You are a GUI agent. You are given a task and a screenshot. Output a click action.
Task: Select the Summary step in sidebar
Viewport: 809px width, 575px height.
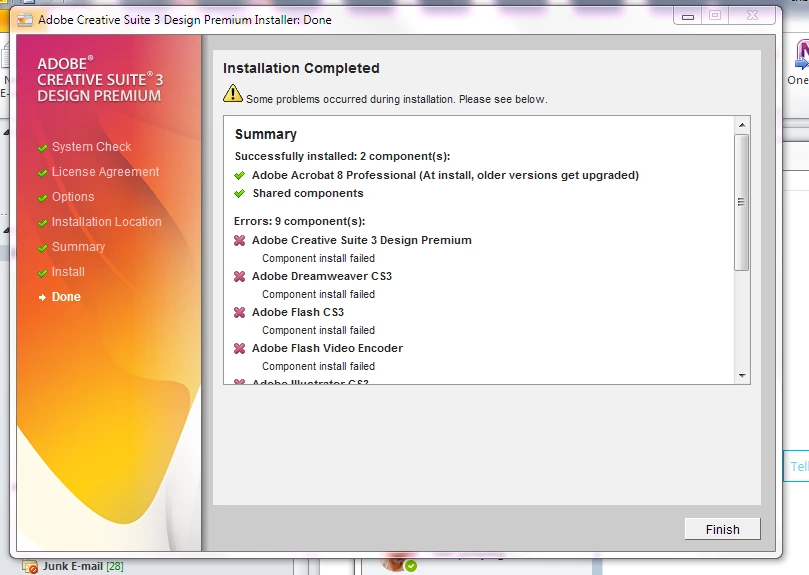(78, 247)
